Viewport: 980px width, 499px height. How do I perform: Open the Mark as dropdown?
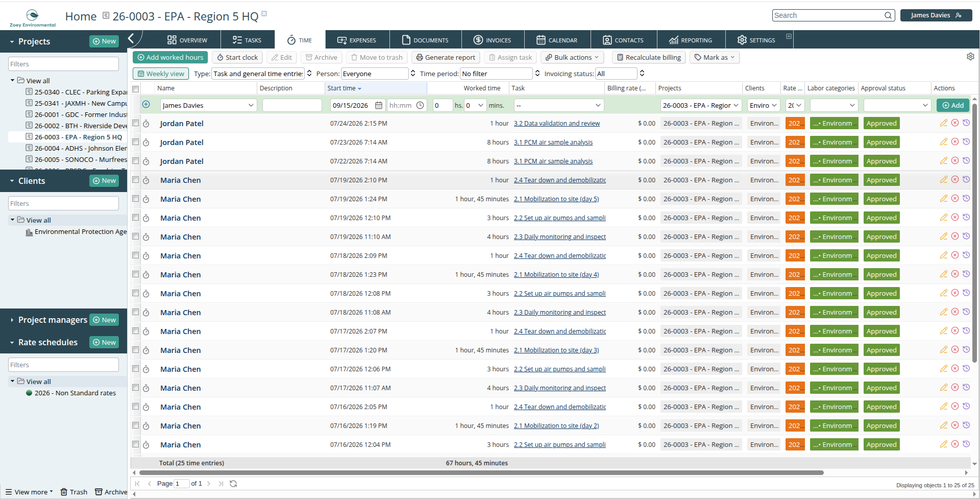pyautogui.click(x=715, y=57)
